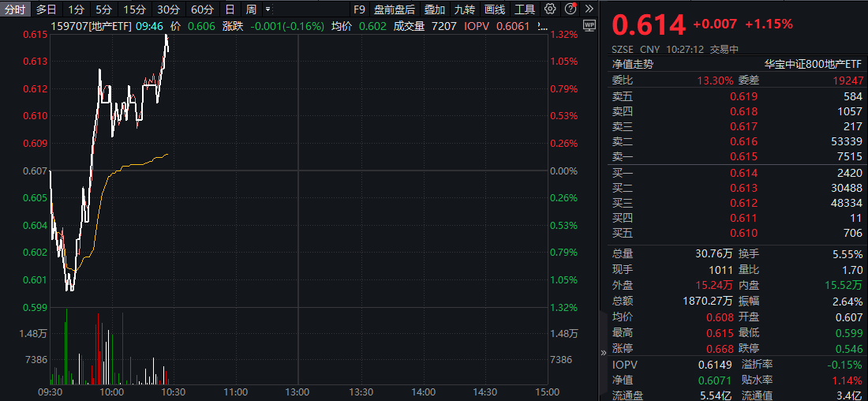868x401 pixels.
Task: Toggle 盘前盘后 pre/post-market display
Action: click(x=395, y=9)
